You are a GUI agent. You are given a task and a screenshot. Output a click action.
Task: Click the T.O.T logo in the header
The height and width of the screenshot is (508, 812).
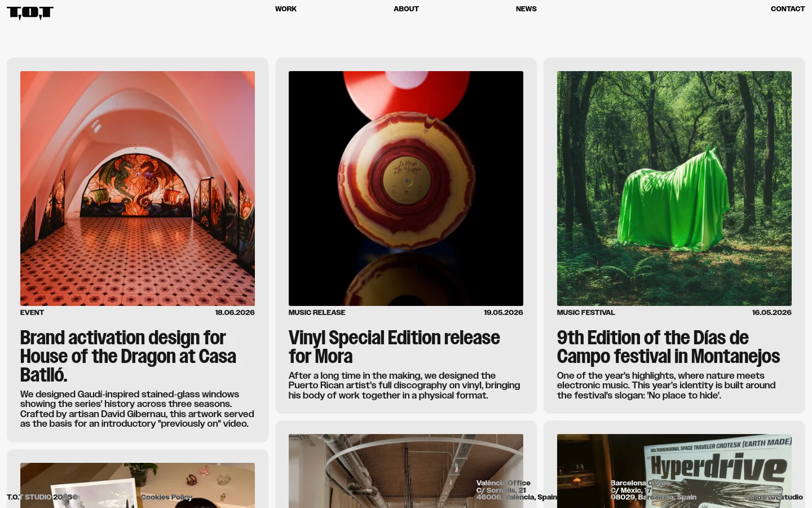(x=30, y=13)
